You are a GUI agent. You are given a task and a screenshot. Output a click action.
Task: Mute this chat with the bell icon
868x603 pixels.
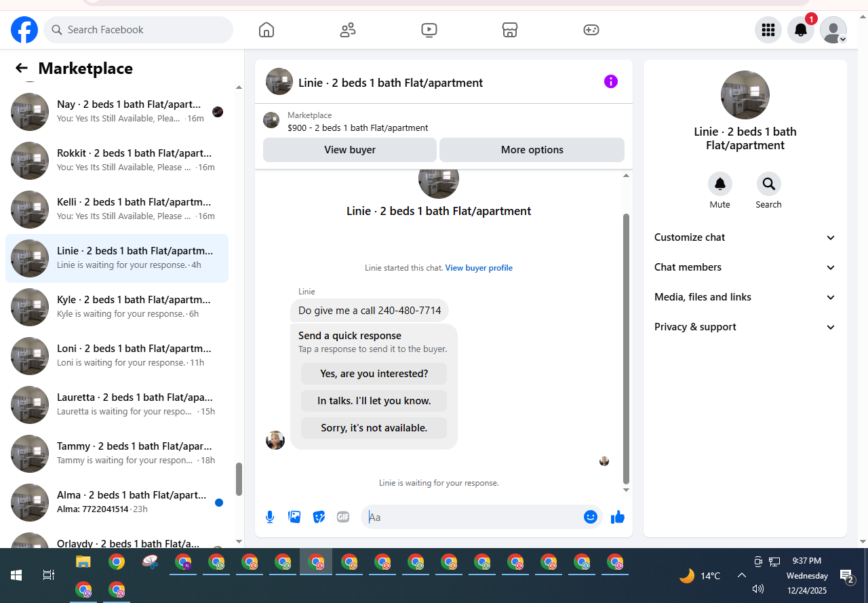click(720, 184)
